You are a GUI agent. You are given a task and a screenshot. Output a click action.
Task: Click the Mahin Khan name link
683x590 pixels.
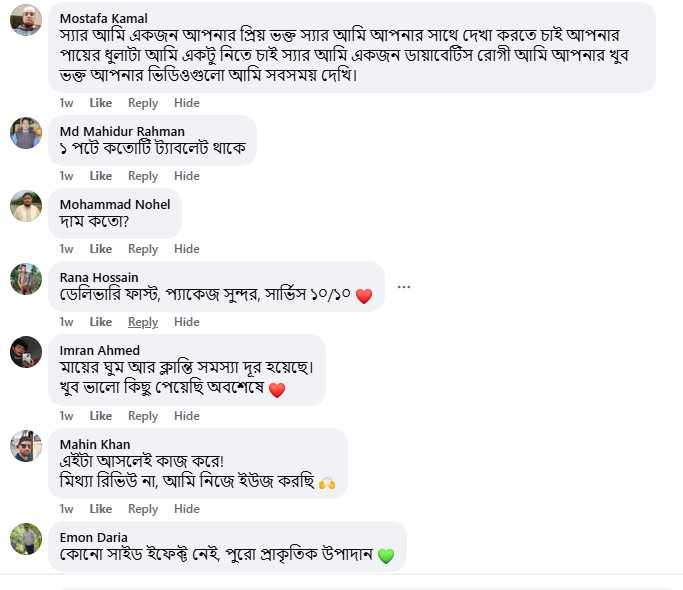(95, 444)
